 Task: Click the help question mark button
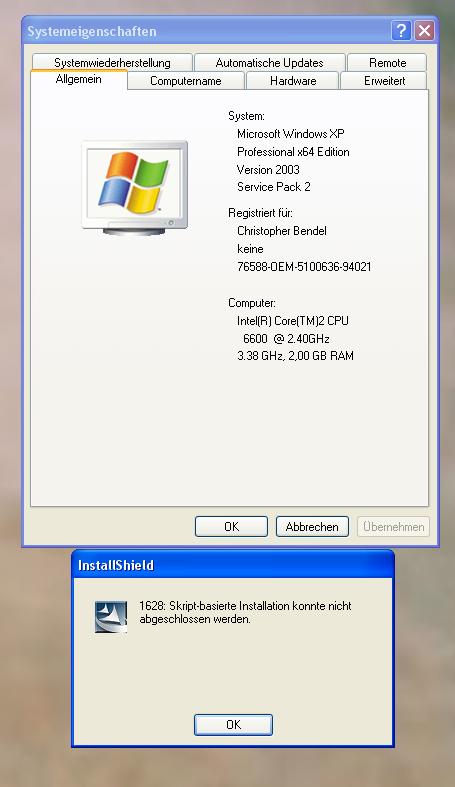[x=401, y=31]
